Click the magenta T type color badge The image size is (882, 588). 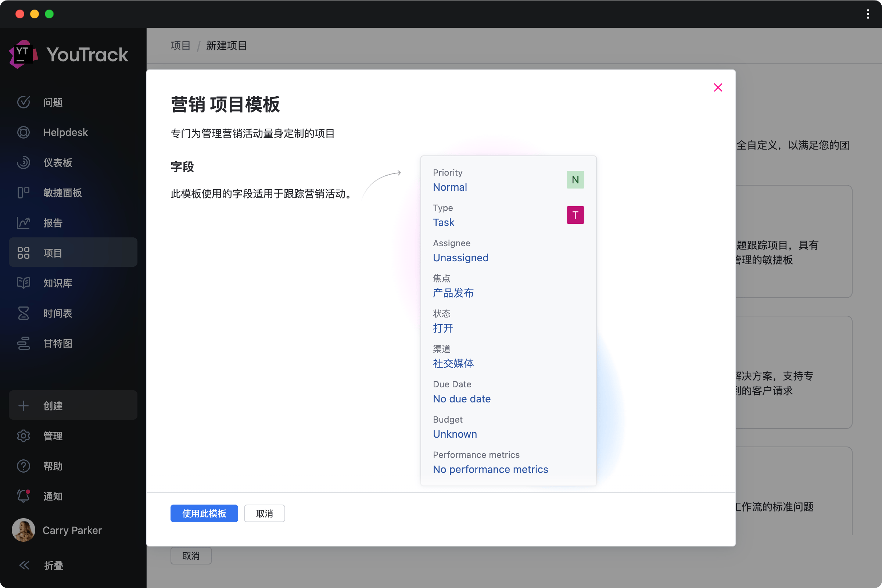click(575, 215)
